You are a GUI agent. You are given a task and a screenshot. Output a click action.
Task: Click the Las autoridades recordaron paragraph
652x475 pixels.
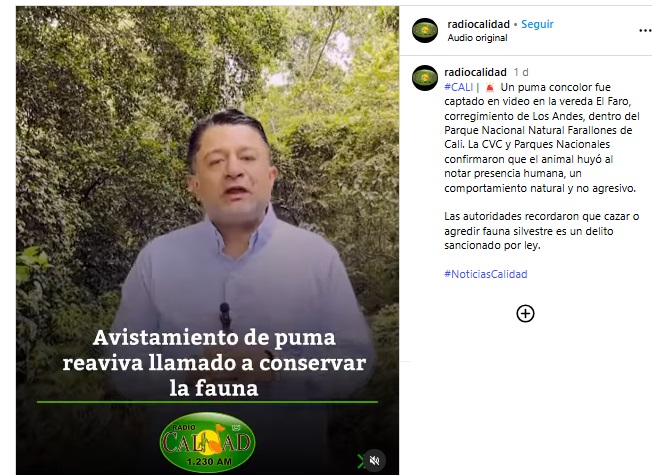(x=541, y=231)
